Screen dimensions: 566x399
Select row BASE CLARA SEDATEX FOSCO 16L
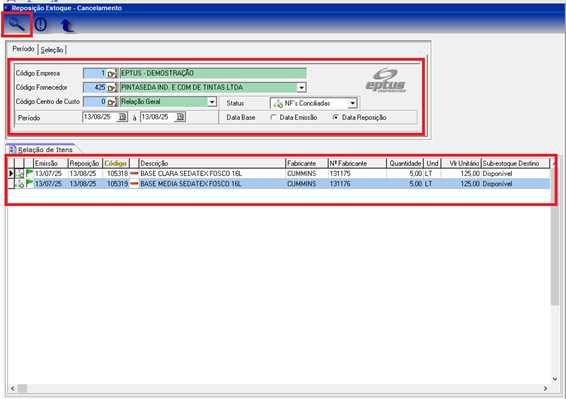pyautogui.click(x=279, y=174)
